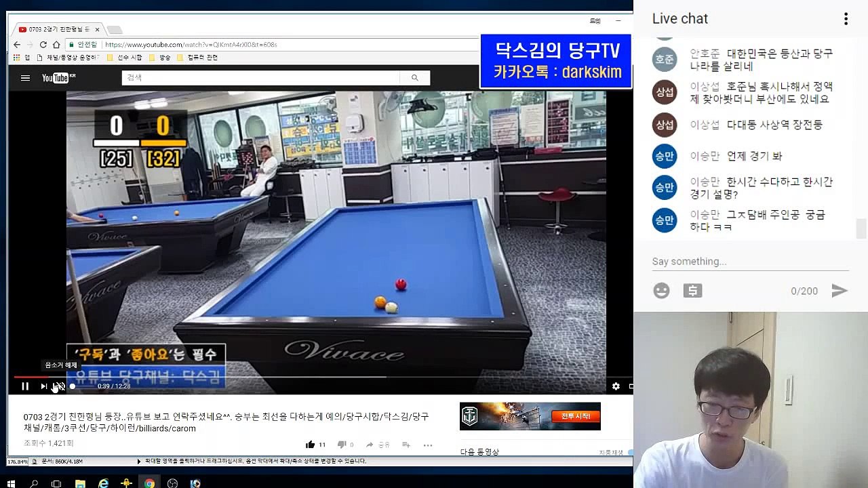Open the 채널/동영상 운영 bookmark
868x488 pixels.
[x=68, y=58]
